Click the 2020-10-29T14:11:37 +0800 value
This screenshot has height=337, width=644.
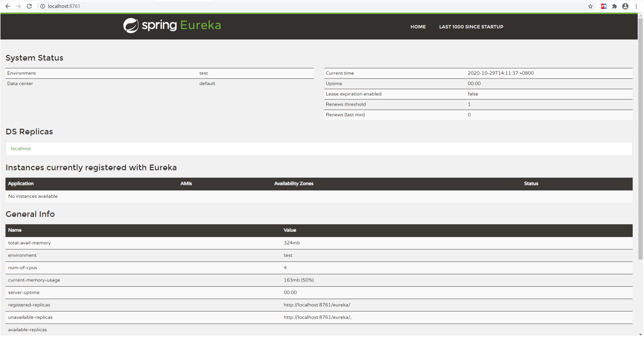pos(501,73)
